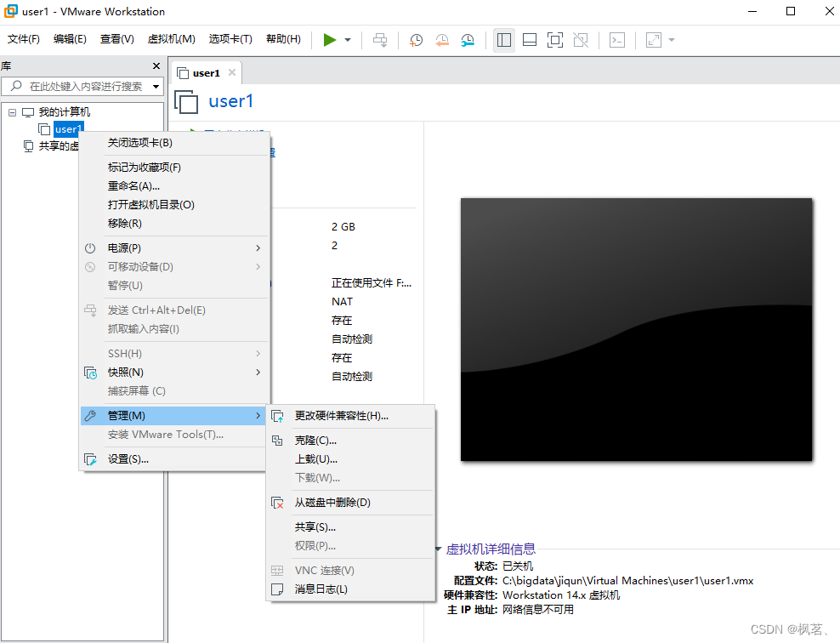
Task: Click settings icon beside 设置(S)...
Action: 90,460
